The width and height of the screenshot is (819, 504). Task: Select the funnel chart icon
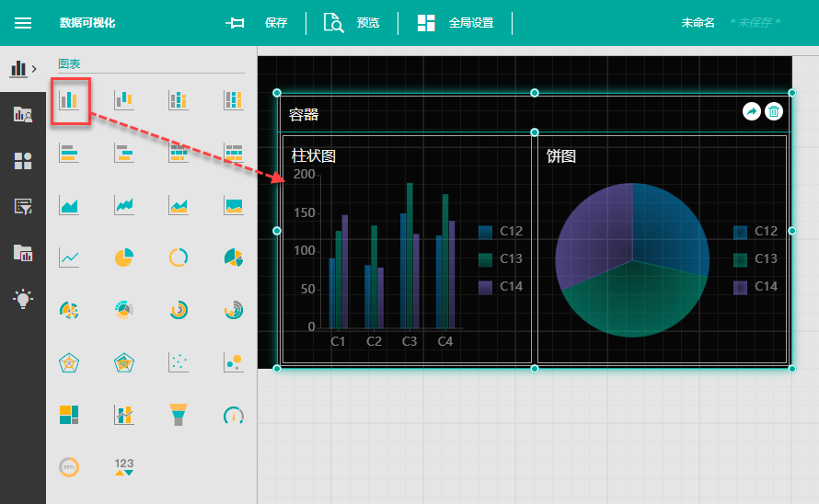click(x=179, y=415)
